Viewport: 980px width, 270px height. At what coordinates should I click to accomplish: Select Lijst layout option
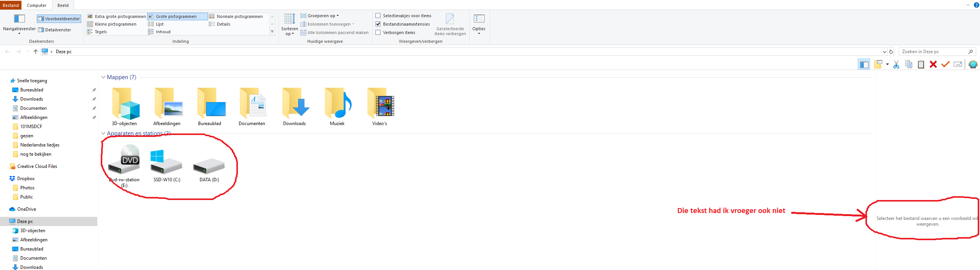[x=156, y=24]
